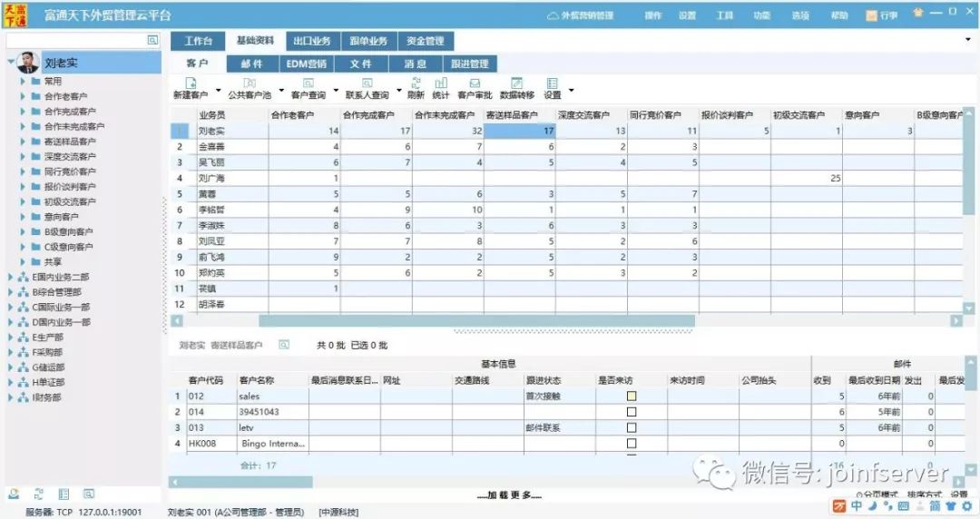Open the 帮助 menu in title bar
980x519 pixels.
coord(839,15)
